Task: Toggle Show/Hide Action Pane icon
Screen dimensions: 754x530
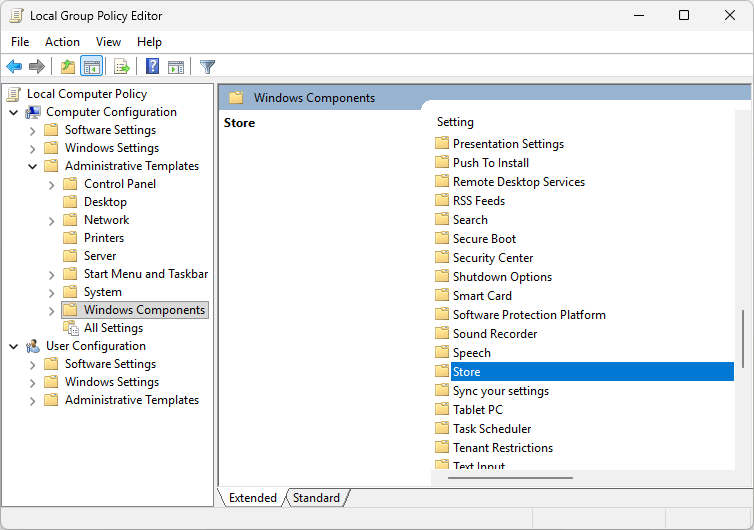Action: [x=176, y=66]
